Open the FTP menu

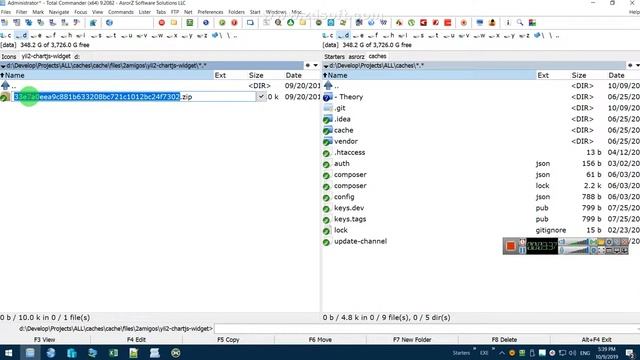pyautogui.click(x=175, y=12)
